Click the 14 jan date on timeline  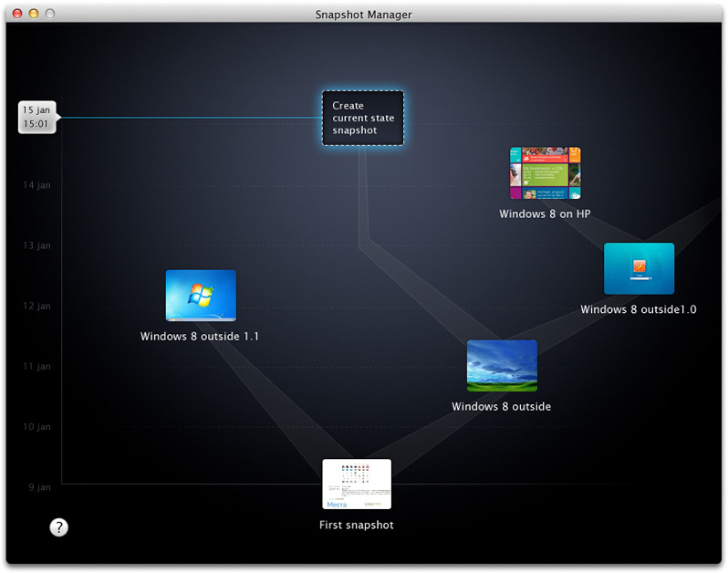pyautogui.click(x=36, y=185)
